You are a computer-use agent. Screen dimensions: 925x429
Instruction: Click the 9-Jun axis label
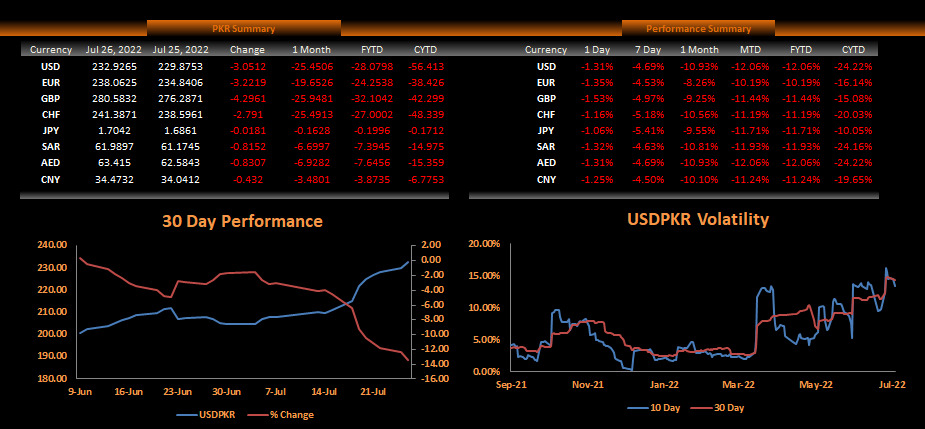[x=82, y=392]
